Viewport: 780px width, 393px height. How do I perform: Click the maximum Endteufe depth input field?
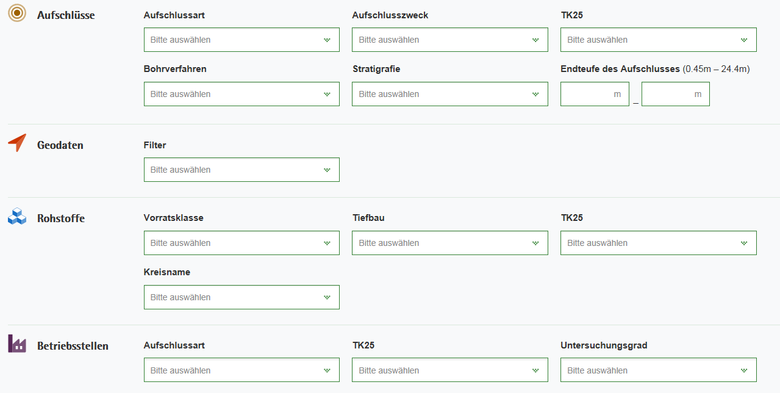(x=676, y=94)
